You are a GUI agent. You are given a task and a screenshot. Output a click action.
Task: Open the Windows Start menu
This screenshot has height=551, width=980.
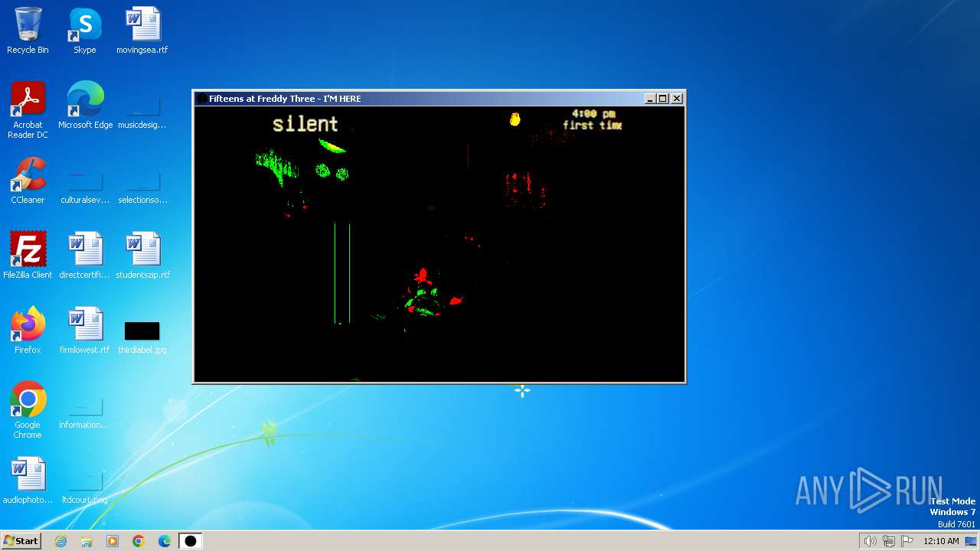pos(21,540)
